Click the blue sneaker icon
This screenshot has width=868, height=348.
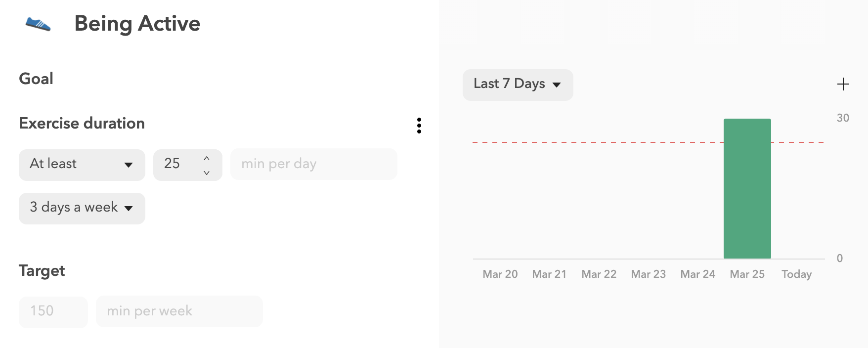click(x=38, y=24)
